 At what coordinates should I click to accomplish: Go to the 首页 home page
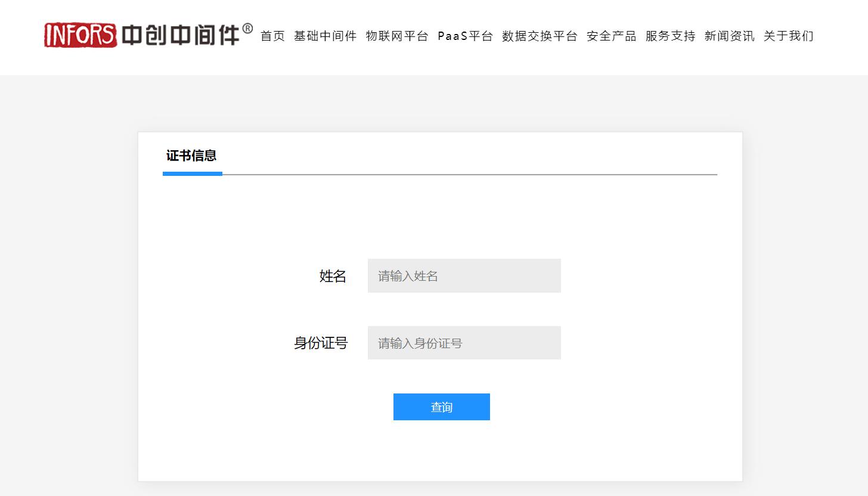point(273,36)
